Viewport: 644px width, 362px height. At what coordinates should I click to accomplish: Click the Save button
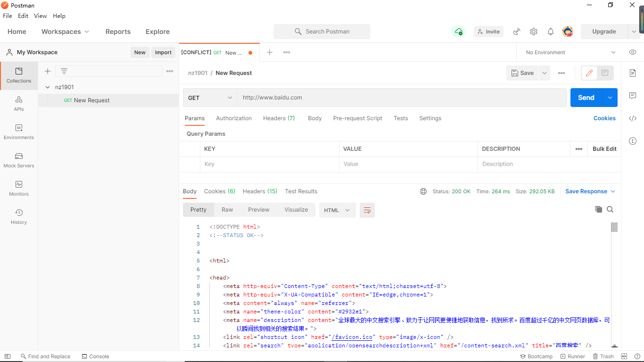pos(522,73)
